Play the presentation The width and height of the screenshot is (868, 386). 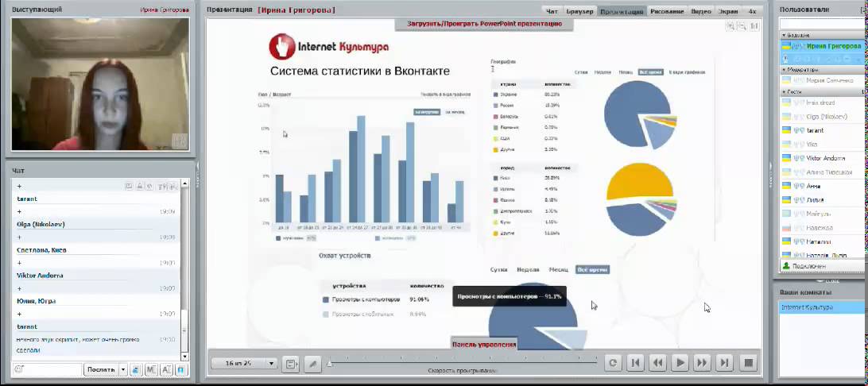click(x=680, y=363)
